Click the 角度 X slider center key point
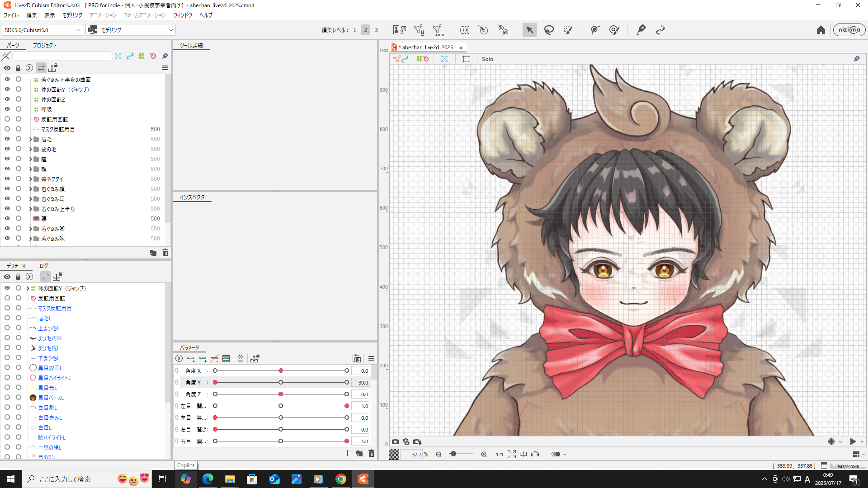 tap(281, 371)
